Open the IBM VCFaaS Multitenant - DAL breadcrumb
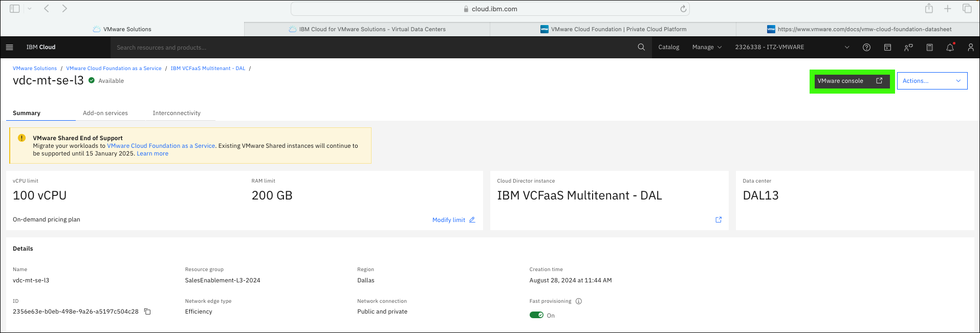Viewport: 980px width, 333px height. [x=208, y=69]
